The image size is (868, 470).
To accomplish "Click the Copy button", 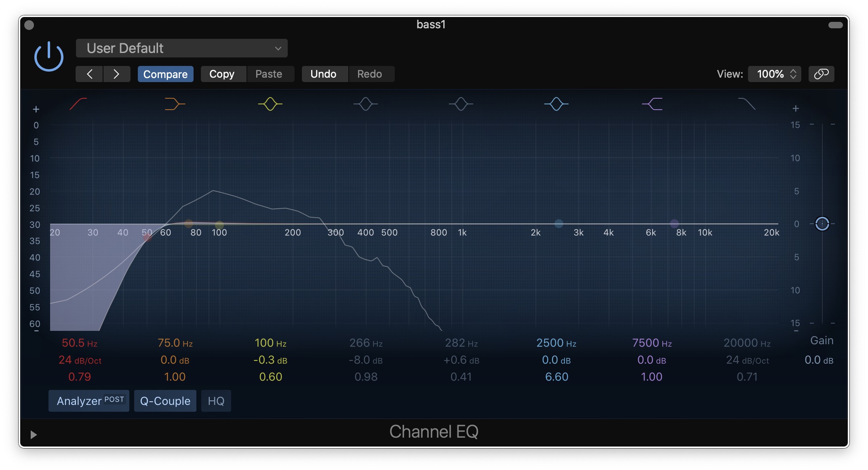I will pyautogui.click(x=222, y=74).
